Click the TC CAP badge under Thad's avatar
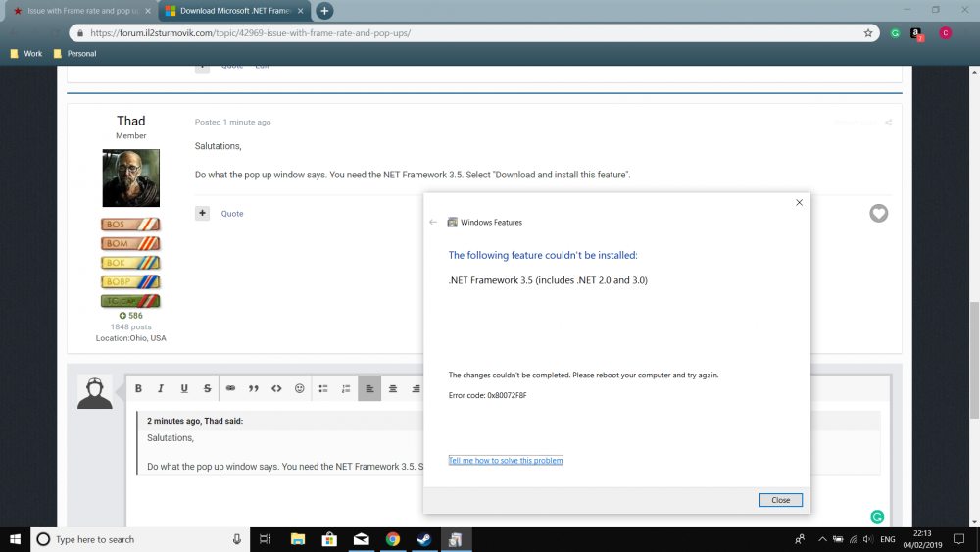Screen dimensions: 980x552 click(x=130, y=301)
